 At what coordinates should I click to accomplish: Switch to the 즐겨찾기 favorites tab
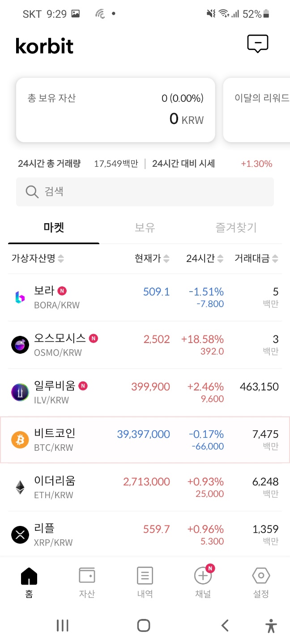(x=236, y=228)
